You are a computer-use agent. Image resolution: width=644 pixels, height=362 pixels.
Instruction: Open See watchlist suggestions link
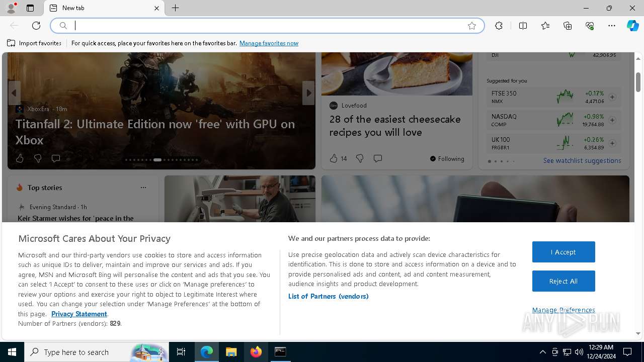[x=582, y=161]
